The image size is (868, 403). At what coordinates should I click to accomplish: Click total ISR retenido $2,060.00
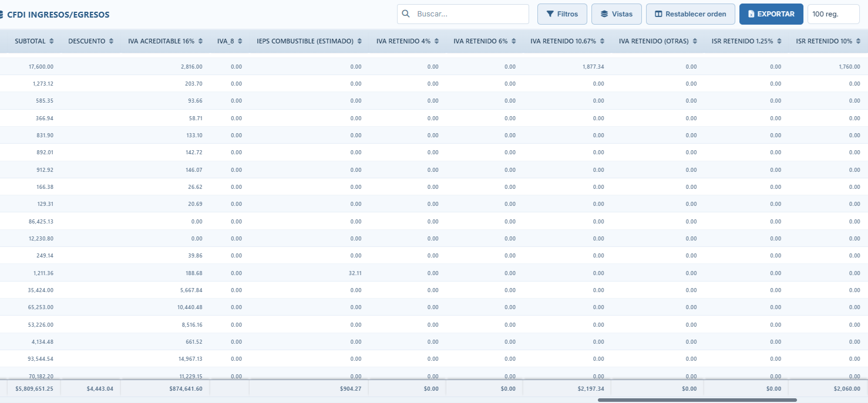[847, 389]
